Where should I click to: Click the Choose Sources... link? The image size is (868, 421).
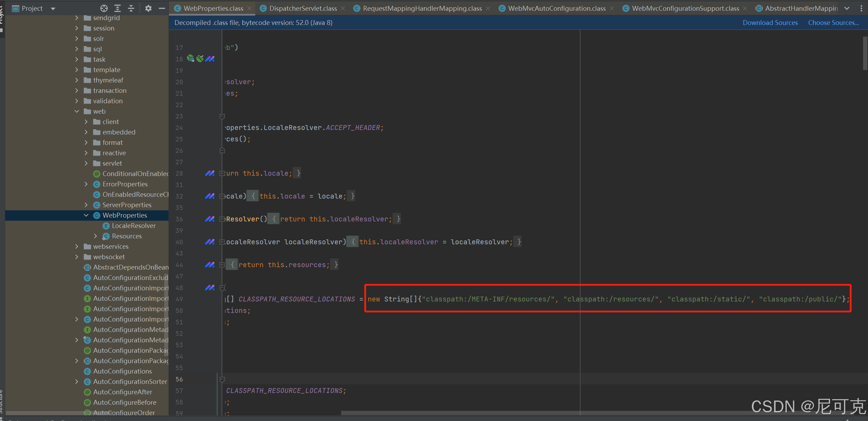[833, 23]
